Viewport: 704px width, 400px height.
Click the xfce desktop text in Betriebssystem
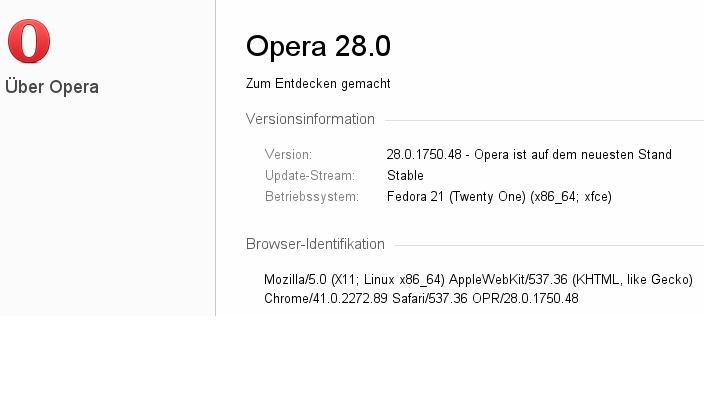598,197
